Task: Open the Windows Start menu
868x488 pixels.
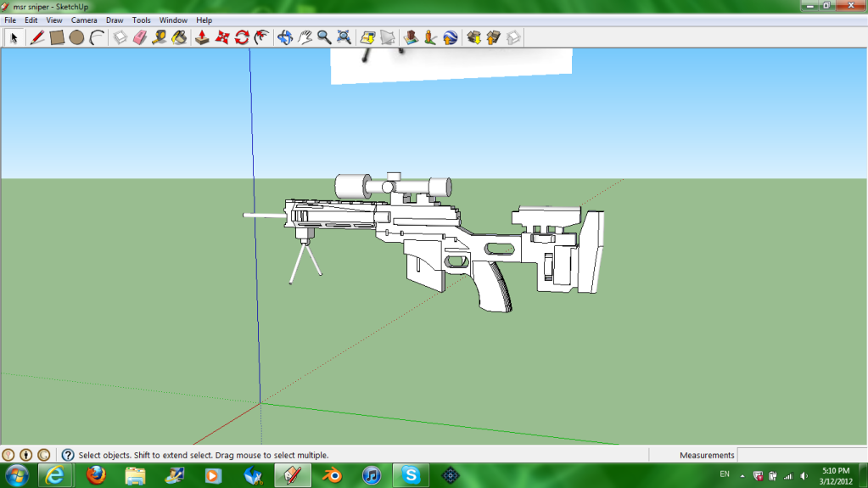Action: click(x=17, y=475)
